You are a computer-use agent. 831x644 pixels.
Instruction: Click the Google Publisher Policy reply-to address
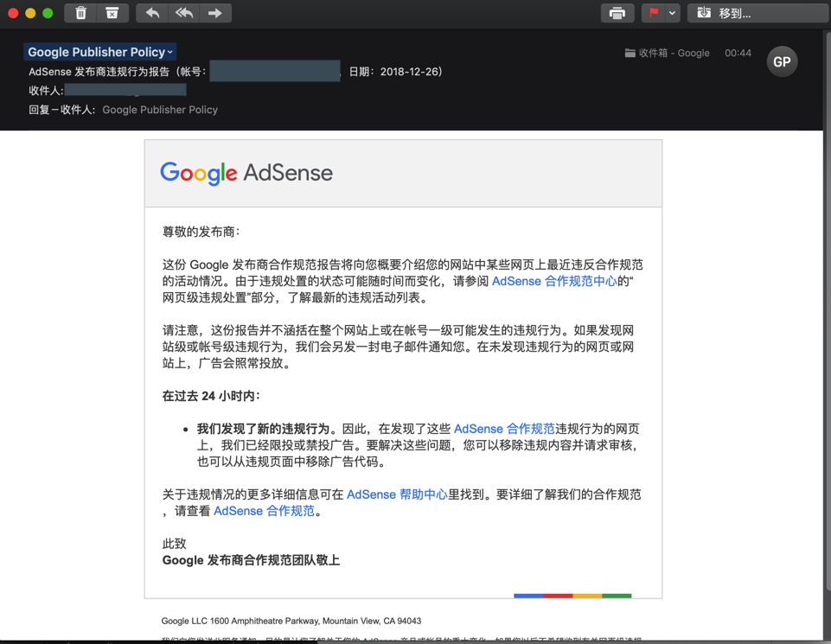[x=160, y=110]
